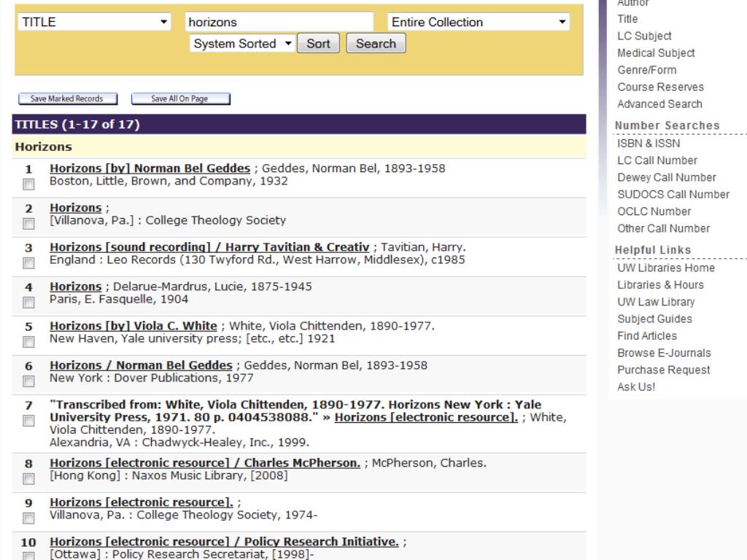Open Horizons electronic resource Charles McPherson record
The image size is (747, 560).
(x=205, y=463)
